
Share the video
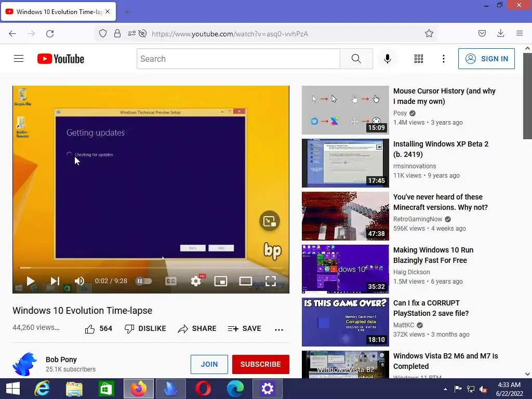(197, 328)
